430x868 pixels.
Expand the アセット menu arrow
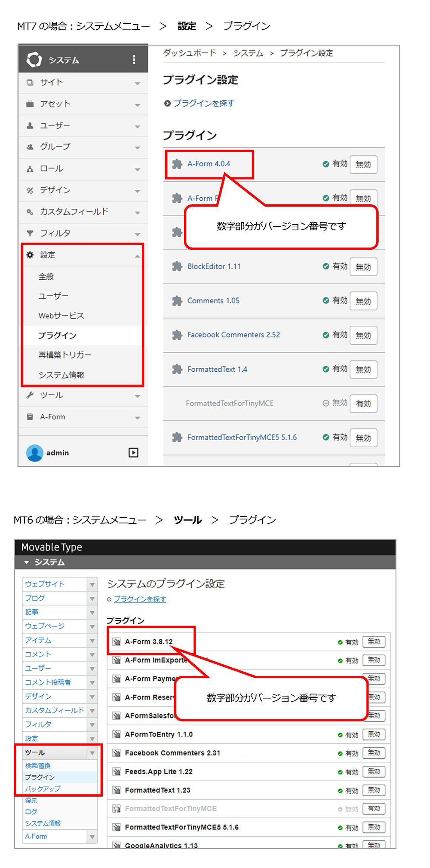tap(138, 105)
